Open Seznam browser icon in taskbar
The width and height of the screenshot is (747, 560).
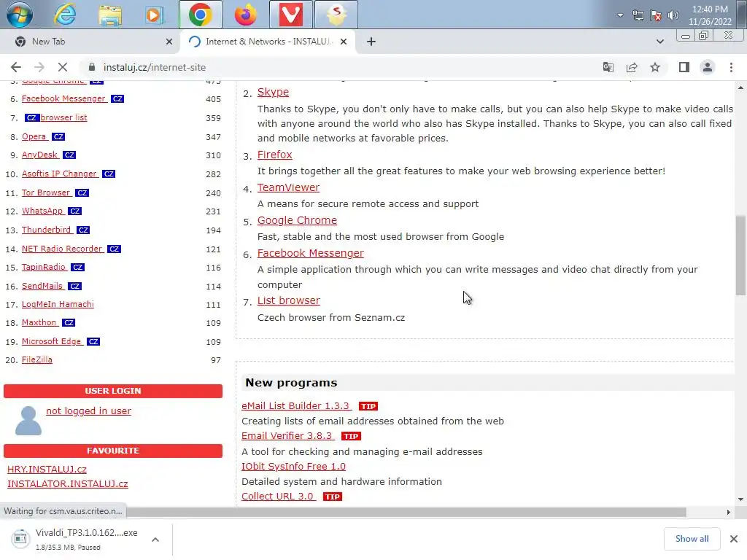coord(336,15)
